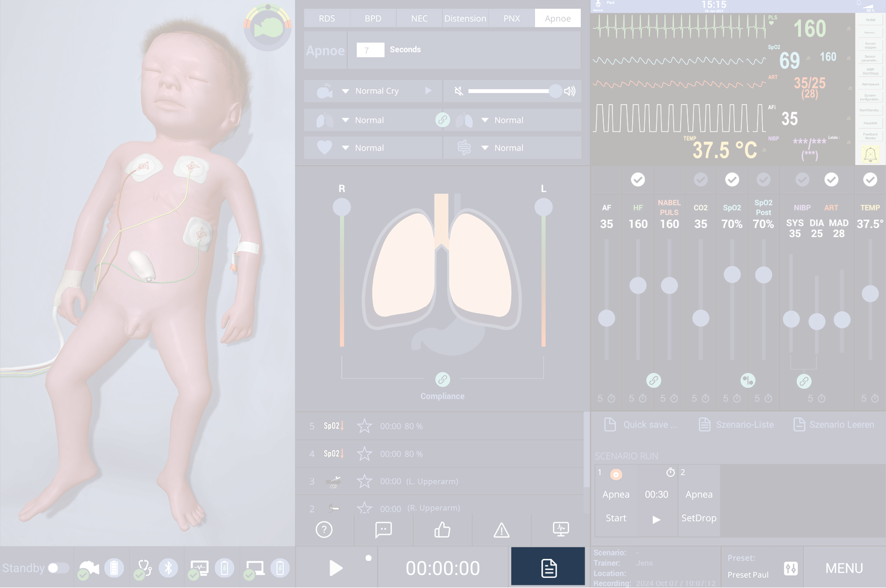Click the Apnoe seconds input field
Screen dimensions: 886x588
[x=370, y=50]
